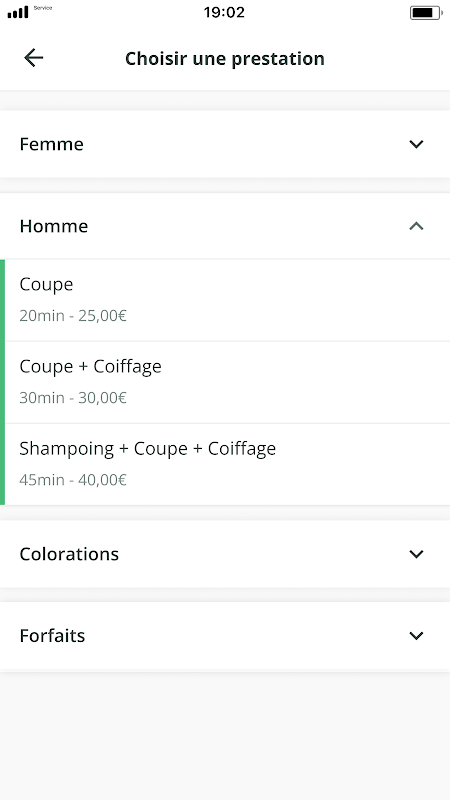450x800 pixels.
Task: Select Coupe + Coiffage service
Action: coord(225,382)
